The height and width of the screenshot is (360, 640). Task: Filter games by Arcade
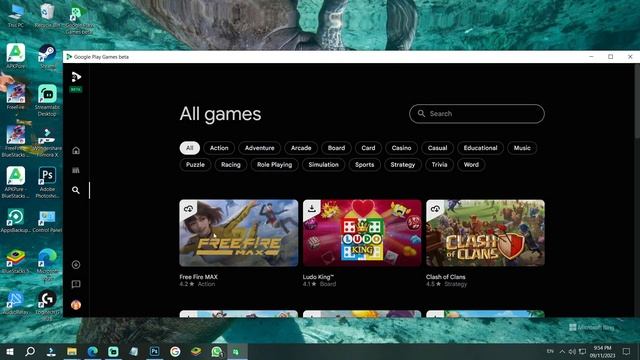pos(301,148)
